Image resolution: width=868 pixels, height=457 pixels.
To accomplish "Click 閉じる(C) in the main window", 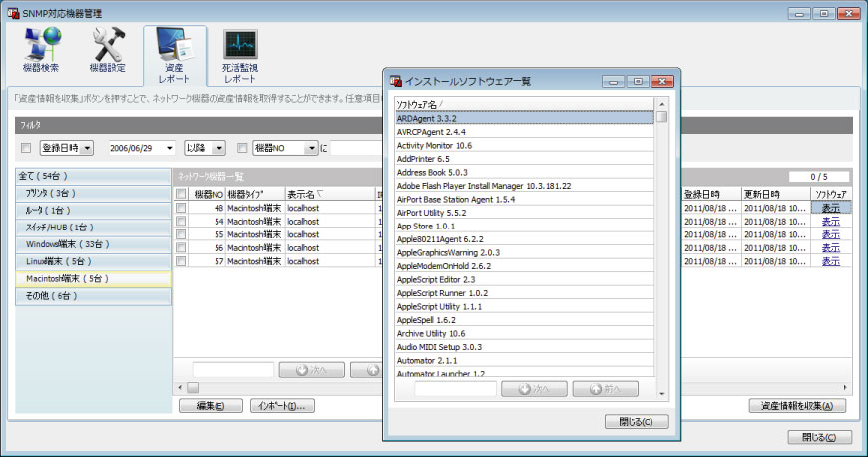I will [x=820, y=437].
